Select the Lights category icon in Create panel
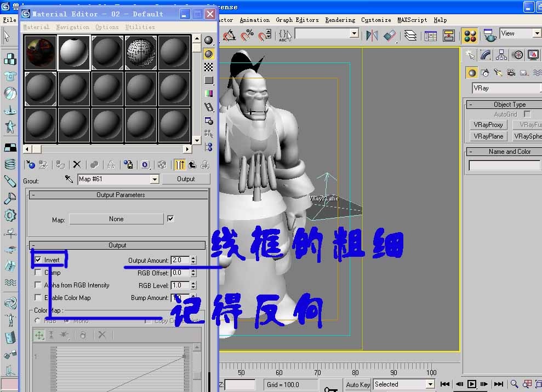The height and width of the screenshot is (392, 542). [498, 73]
